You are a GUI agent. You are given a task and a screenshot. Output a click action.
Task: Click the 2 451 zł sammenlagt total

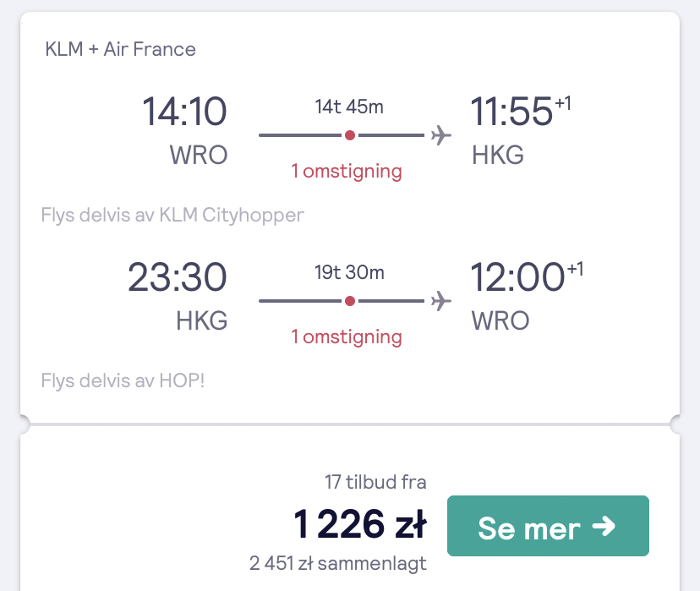click(338, 563)
